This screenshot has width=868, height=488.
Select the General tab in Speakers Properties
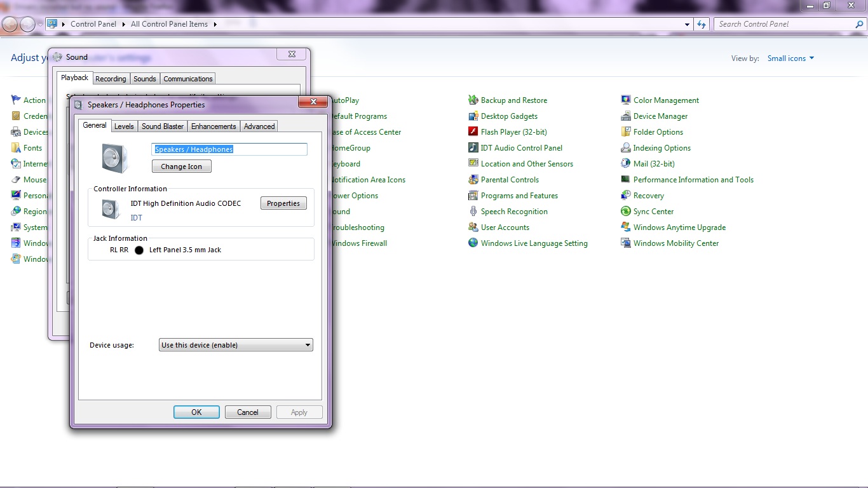[x=95, y=125]
